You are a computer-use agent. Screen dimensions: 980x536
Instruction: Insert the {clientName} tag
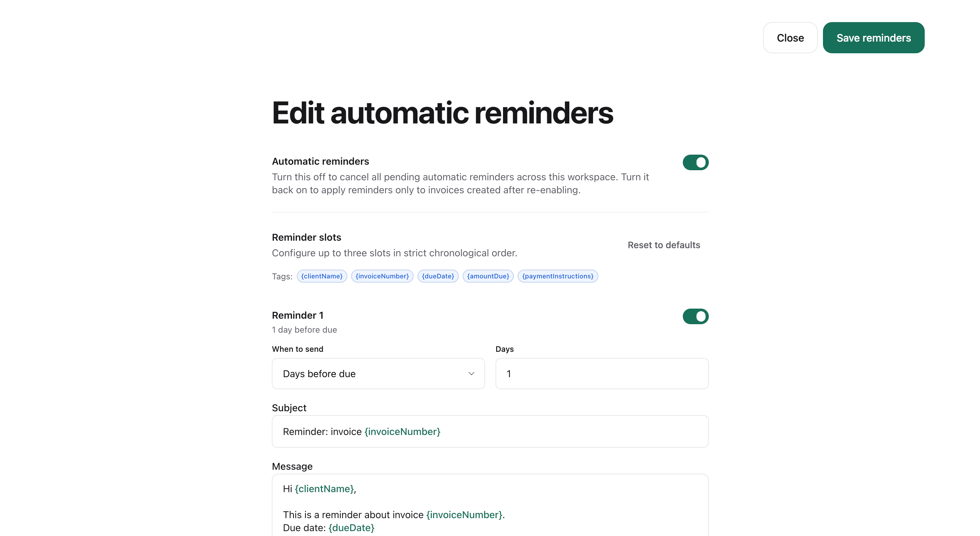pyautogui.click(x=322, y=276)
